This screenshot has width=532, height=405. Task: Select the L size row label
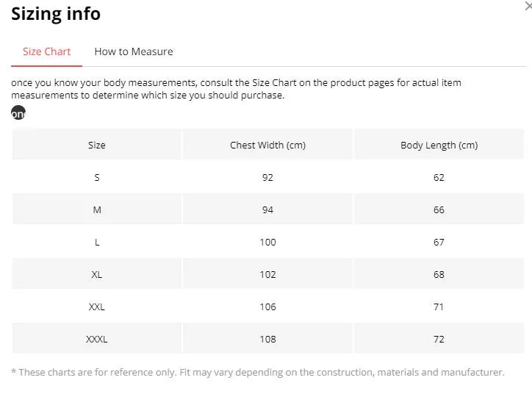[97, 242]
